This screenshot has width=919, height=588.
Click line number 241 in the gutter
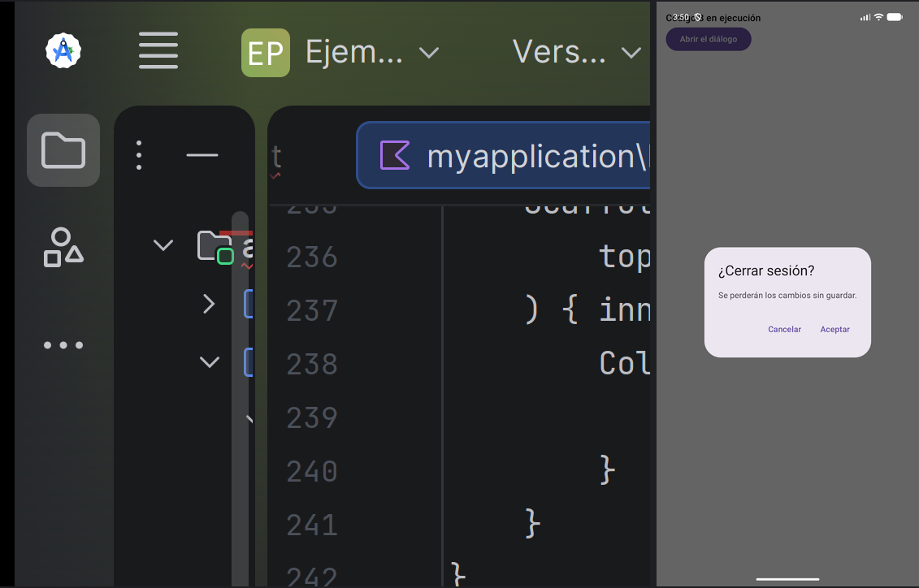pos(312,525)
